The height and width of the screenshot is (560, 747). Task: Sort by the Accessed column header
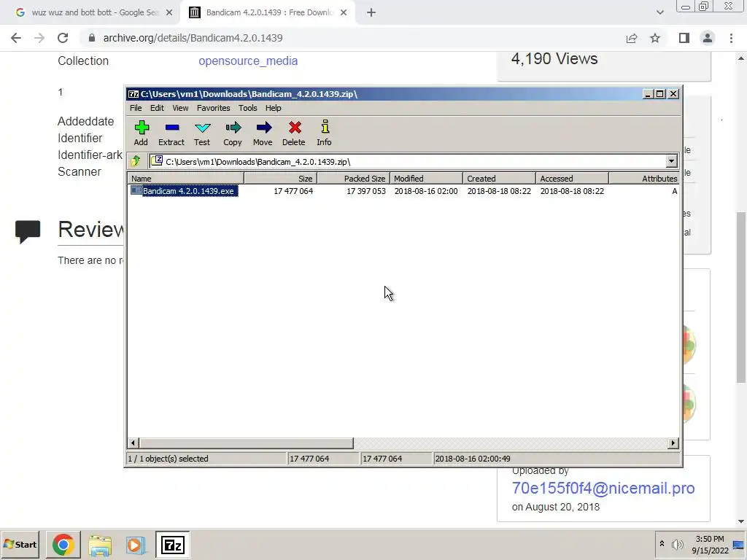572,179
